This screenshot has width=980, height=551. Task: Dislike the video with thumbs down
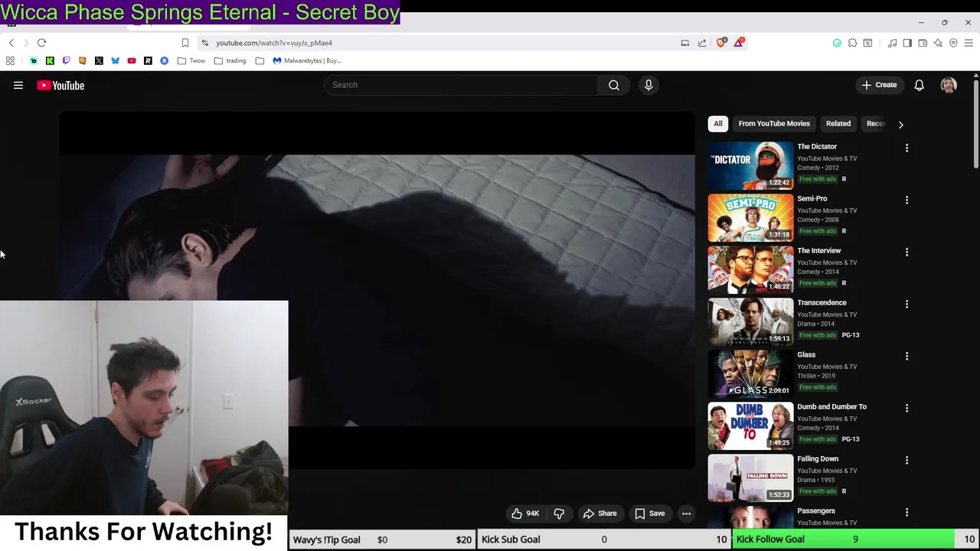559,514
